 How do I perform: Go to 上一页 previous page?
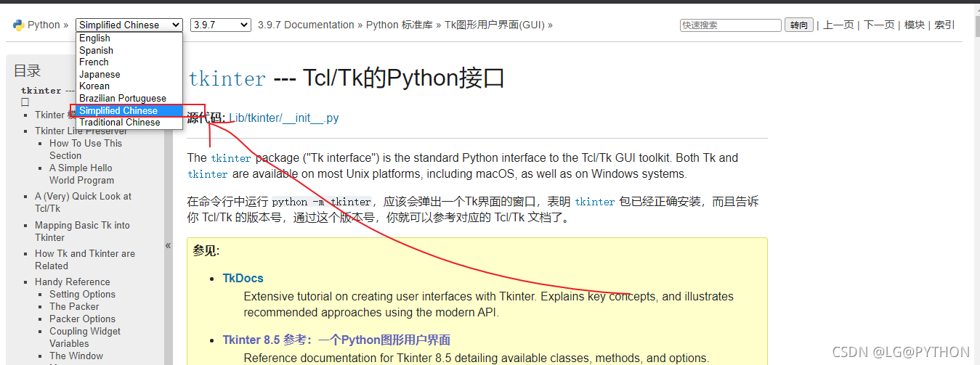click(838, 25)
